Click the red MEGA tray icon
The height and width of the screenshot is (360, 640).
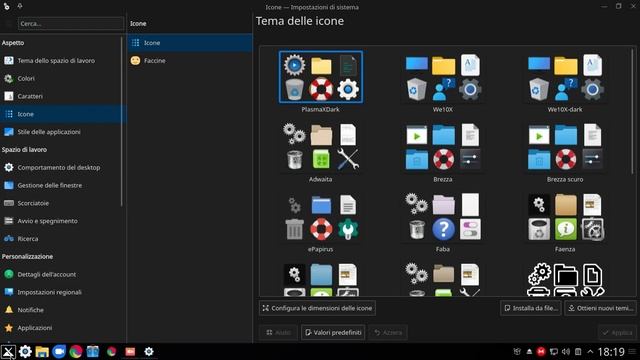click(x=541, y=351)
